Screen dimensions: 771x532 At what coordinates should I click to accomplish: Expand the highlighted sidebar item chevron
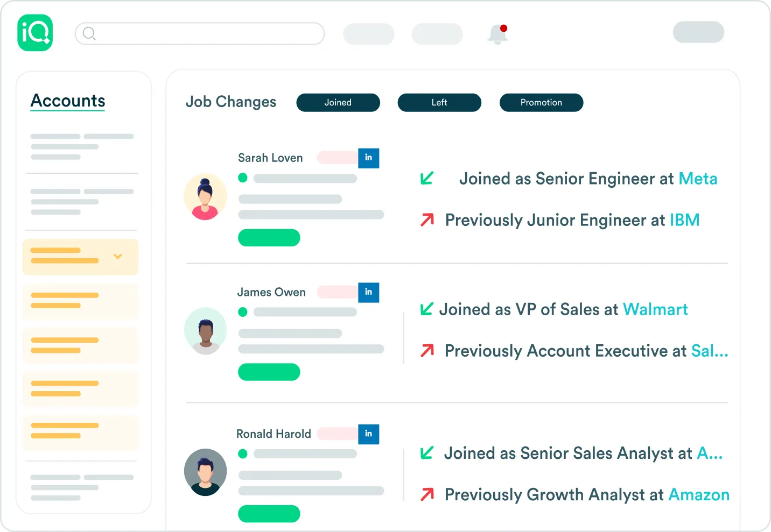pyautogui.click(x=118, y=257)
